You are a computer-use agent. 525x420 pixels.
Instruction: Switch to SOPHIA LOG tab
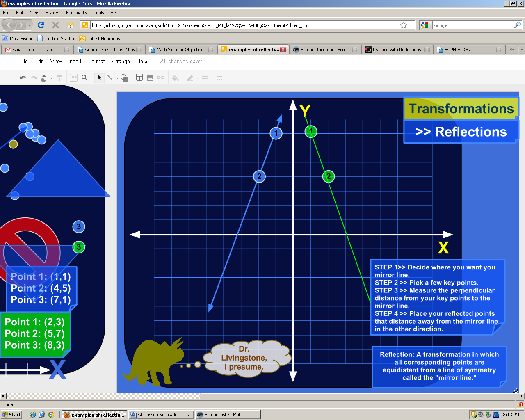pos(468,50)
